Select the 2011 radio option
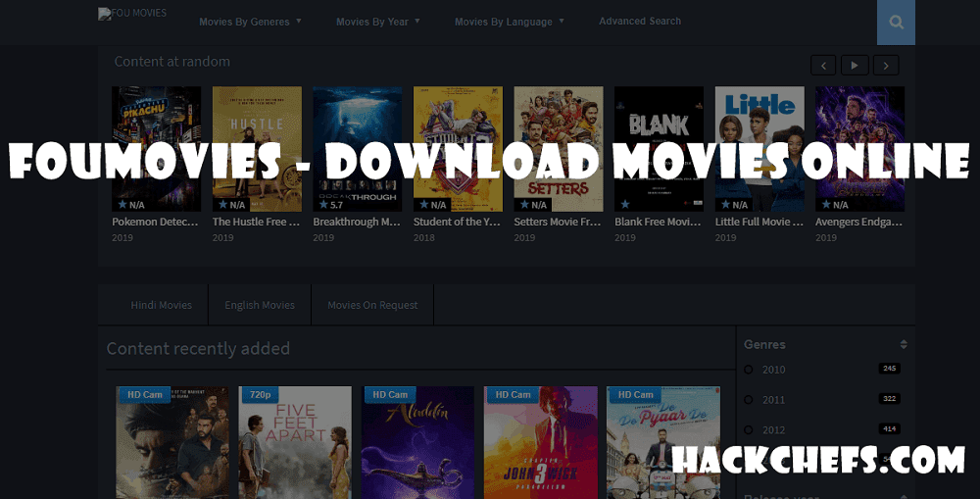Image resolution: width=980 pixels, height=499 pixels. (x=748, y=400)
